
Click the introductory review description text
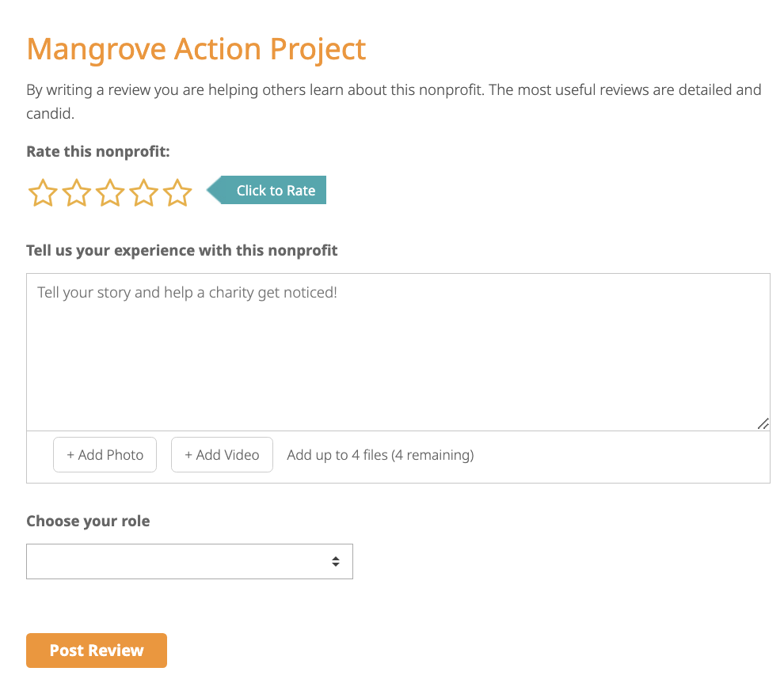tap(394, 101)
